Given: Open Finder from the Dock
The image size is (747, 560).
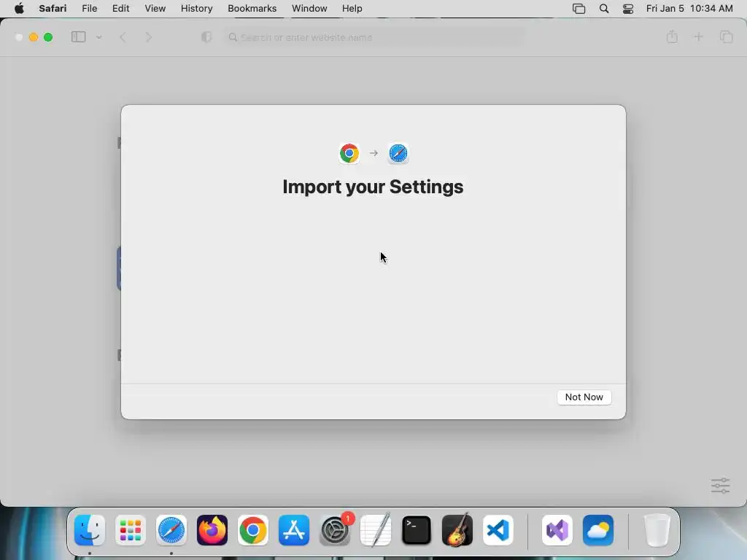Looking at the screenshot, I should (90, 530).
